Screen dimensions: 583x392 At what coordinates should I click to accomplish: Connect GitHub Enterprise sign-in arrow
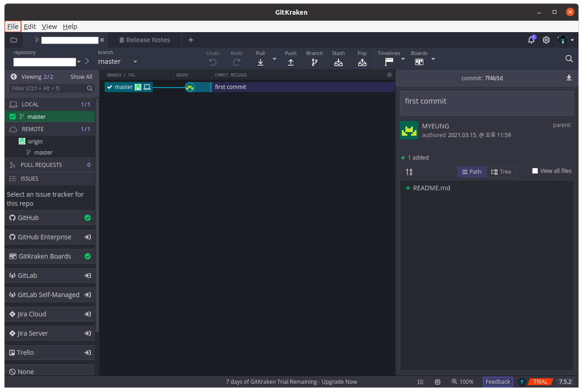[88, 237]
